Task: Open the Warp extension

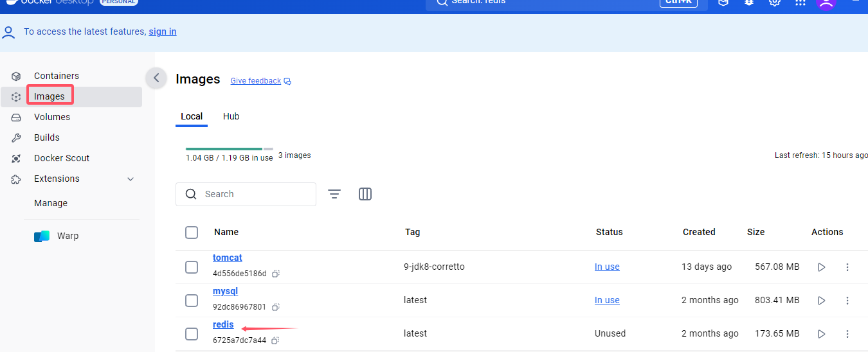Action: coord(68,236)
